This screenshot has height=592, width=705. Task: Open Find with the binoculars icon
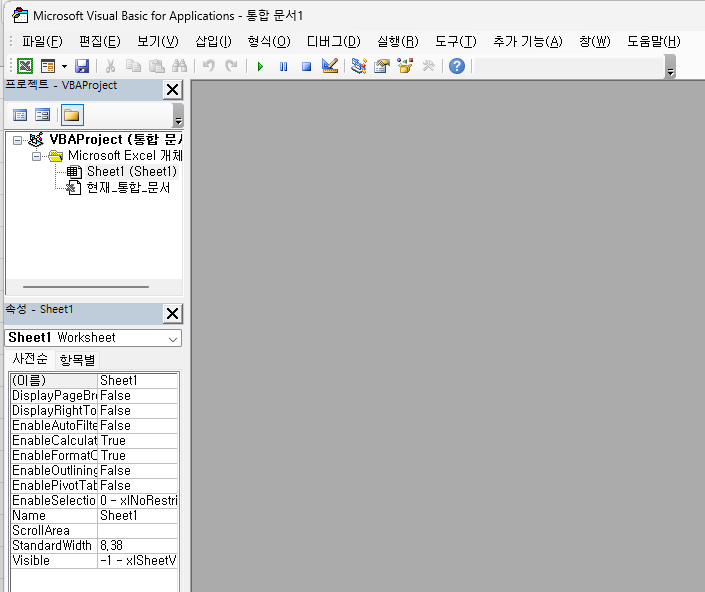pyautogui.click(x=179, y=66)
